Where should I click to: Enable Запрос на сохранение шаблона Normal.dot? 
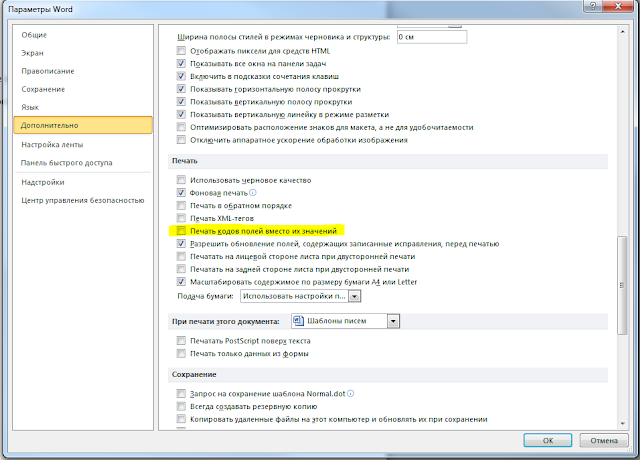point(181,393)
